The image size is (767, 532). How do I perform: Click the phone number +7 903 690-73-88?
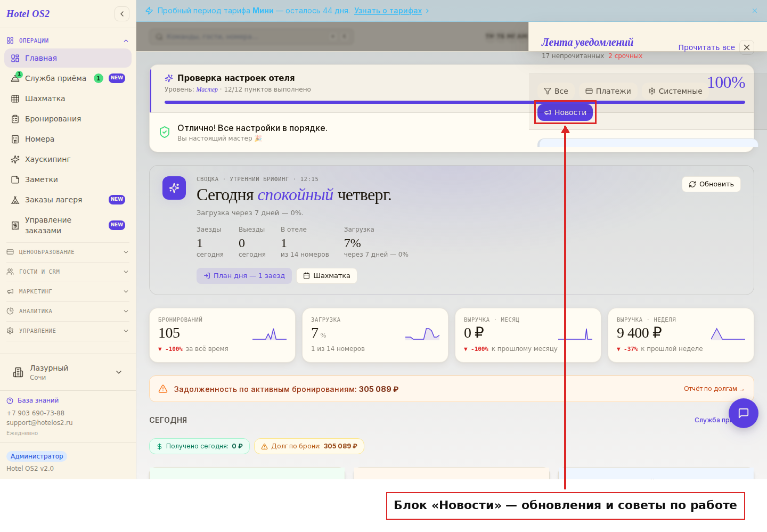[x=35, y=413]
